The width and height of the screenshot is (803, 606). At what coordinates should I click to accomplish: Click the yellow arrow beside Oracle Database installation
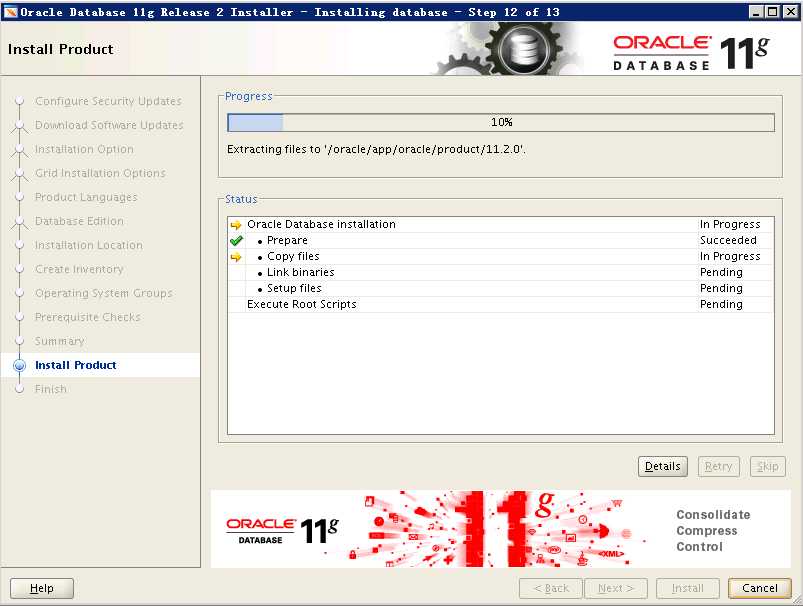(x=236, y=225)
